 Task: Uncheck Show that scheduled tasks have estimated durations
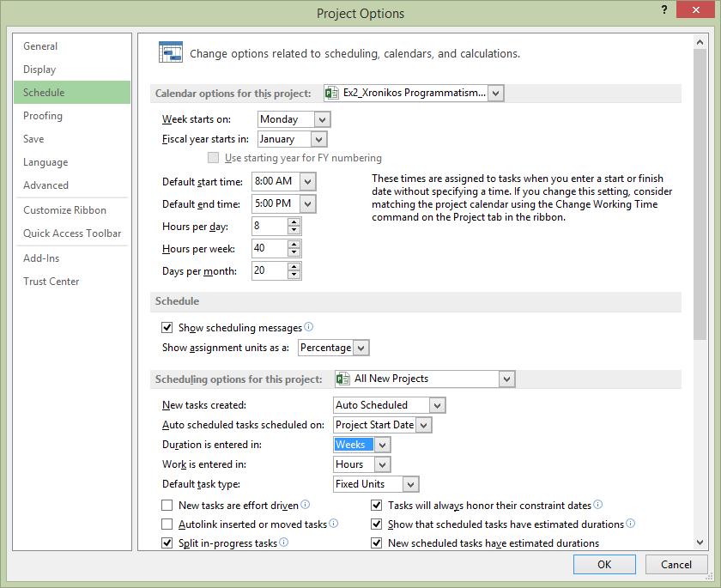[x=376, y=524]
